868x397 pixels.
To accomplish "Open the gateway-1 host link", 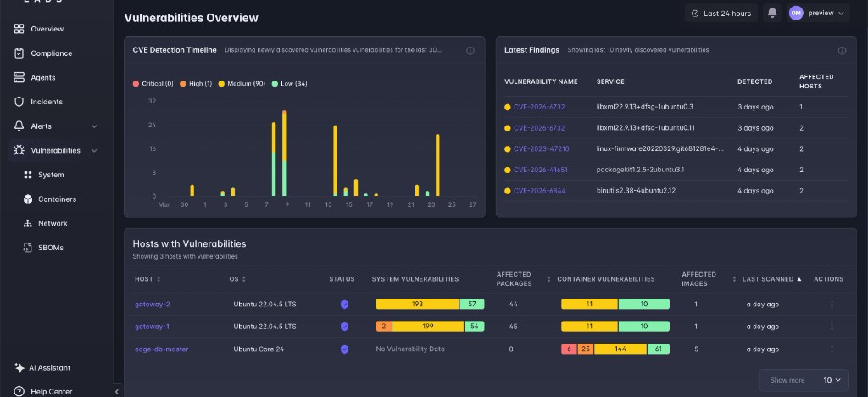I will click(153, 327).
